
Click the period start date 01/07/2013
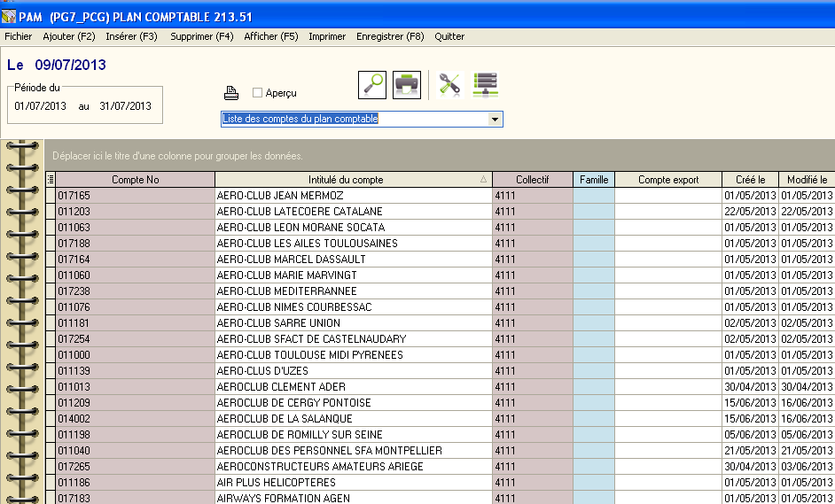pos(41,106)
